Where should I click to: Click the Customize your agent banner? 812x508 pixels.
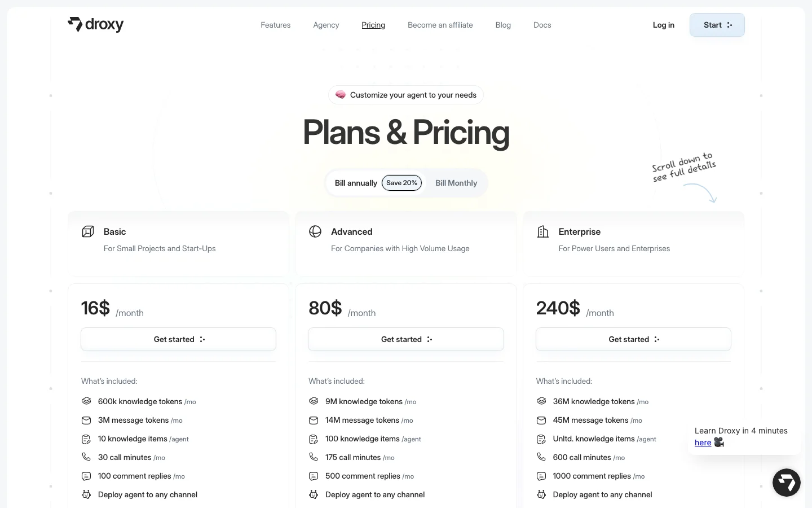click(405, 95)
